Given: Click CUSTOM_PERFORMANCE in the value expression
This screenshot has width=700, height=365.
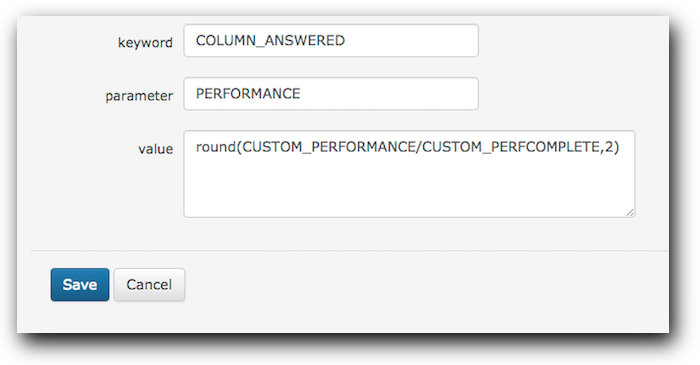Looking at the screenshot, I should pyautogui.click(x=328, y=147).
